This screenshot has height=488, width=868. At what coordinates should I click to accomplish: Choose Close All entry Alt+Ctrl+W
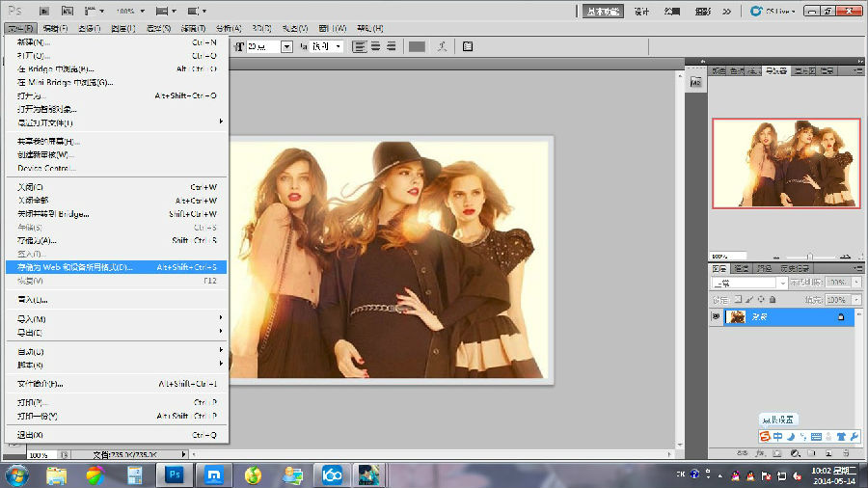click(117, 201)
